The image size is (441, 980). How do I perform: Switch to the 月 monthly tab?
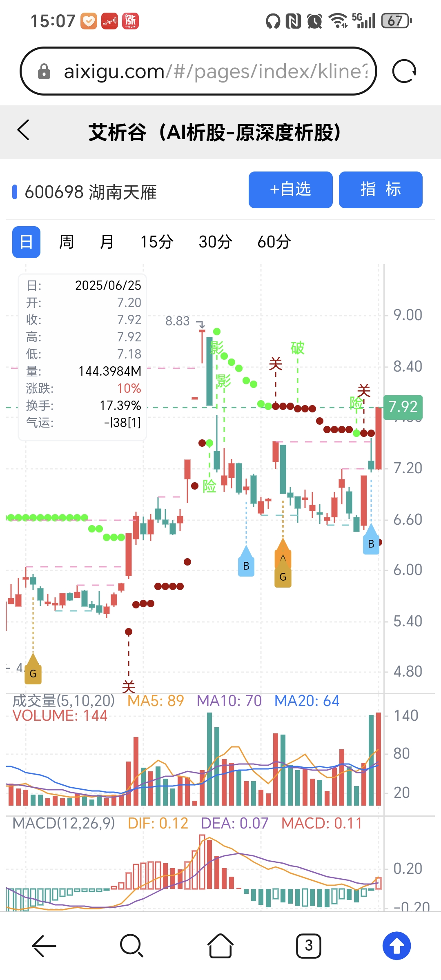coord(107,242)
